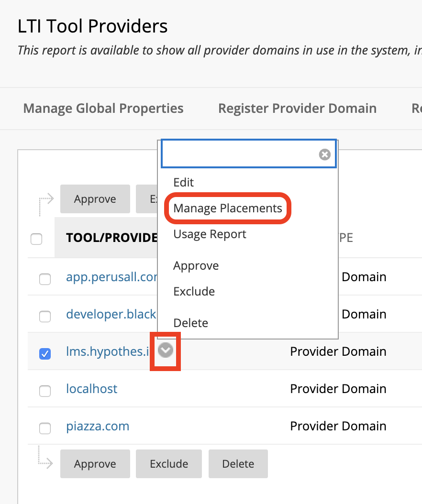Clear the context menu search box
Screen dimensions: 422x504
324,154
